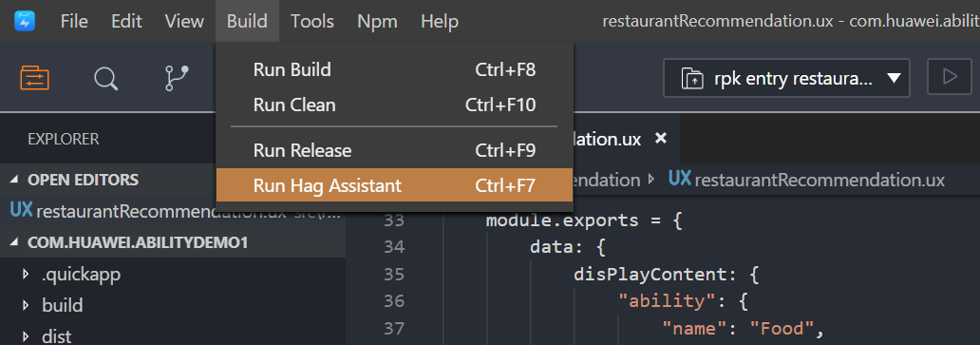980x345 pixels.
Task: Select Run Release from the menu
Action: (394, 150)
